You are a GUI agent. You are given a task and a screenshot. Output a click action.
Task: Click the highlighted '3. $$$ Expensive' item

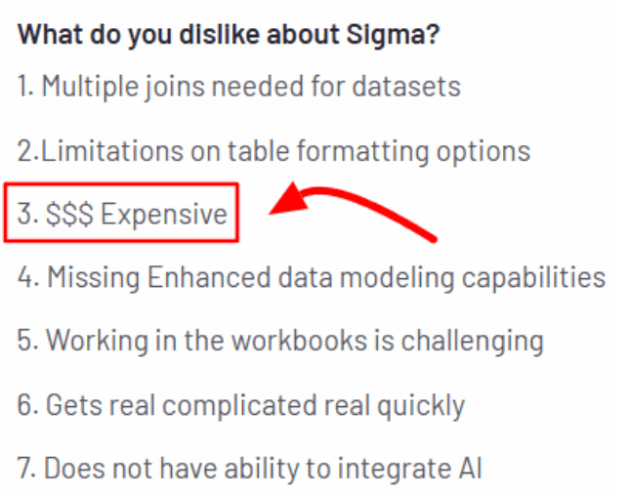(122, 213)
